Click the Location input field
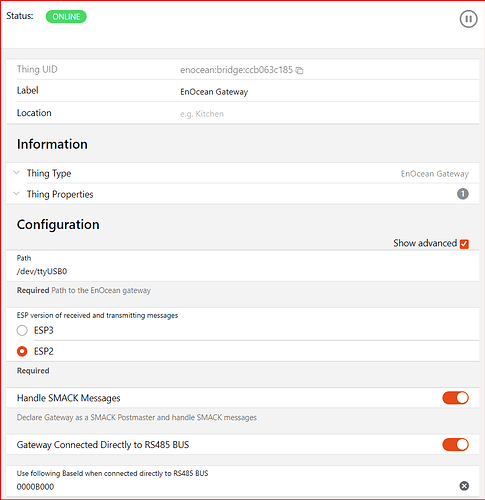The width and height of the screenshot is (485, 500). tap(329, 114)
